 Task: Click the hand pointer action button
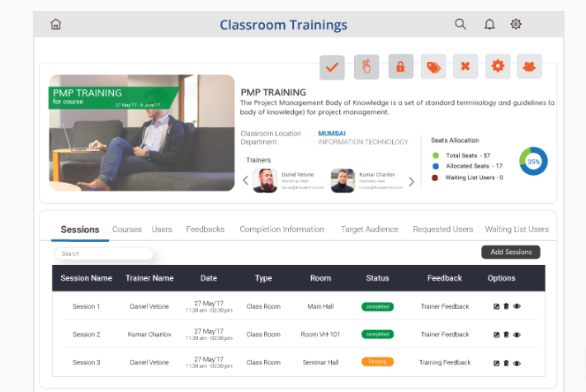pos(366,67)
